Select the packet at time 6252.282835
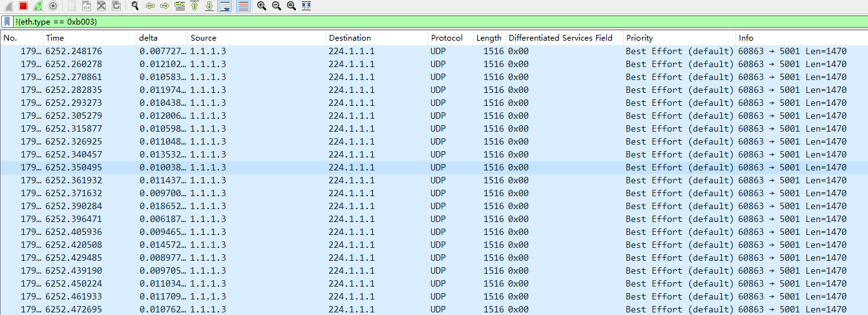Viewport: 868px width, 315px height. point(434,90)
